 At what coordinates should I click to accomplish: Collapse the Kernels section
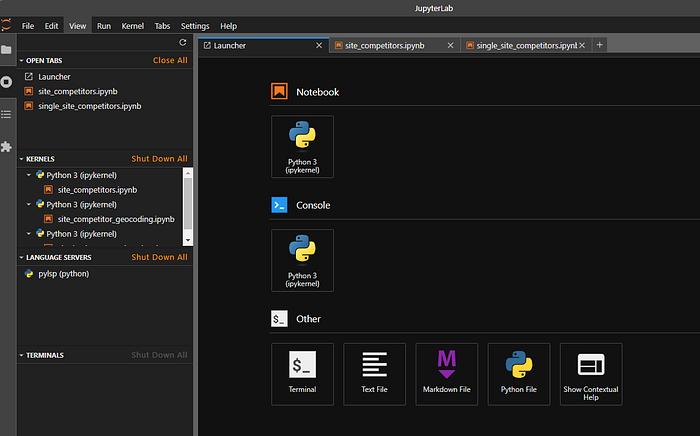pos(21,159)
